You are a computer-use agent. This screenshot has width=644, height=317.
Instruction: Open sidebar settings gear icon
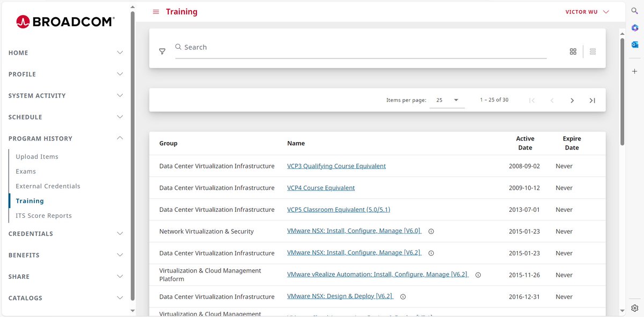[635, 308]
